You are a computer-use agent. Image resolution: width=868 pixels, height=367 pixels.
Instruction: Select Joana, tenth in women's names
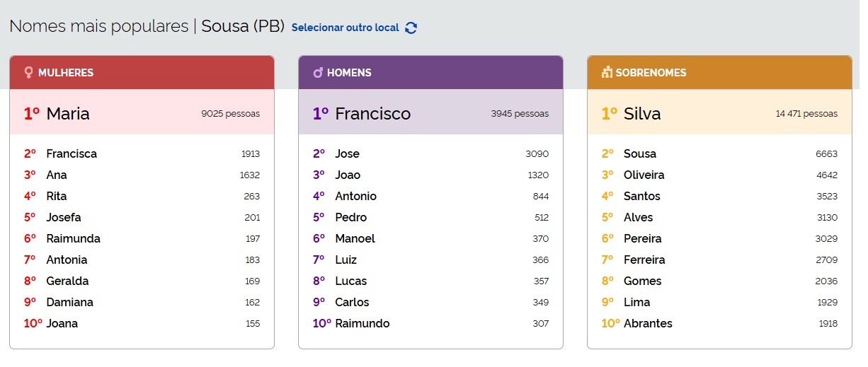[x=62, y=323]
